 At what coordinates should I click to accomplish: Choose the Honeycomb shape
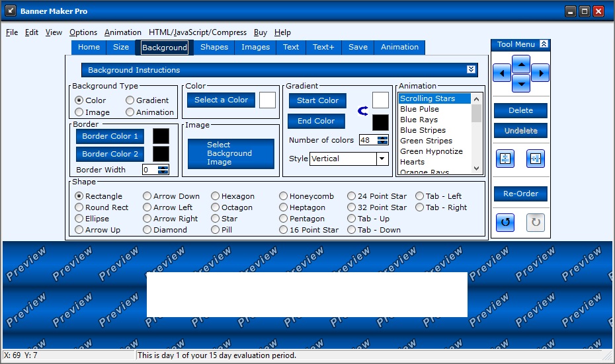[x=307, y=196]
